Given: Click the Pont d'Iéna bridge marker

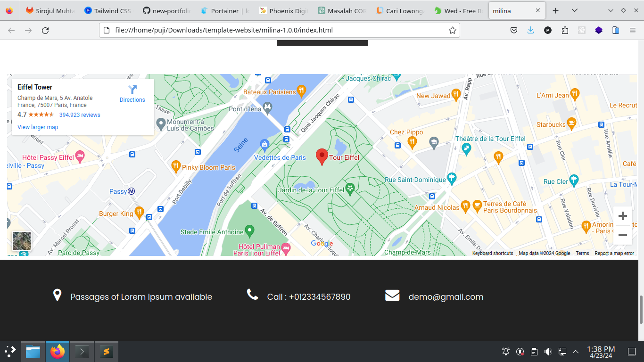Looking at the screenshot, I should 268,108.
